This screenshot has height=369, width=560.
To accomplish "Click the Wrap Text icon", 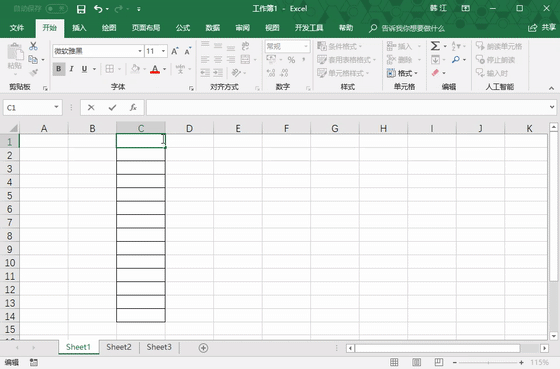I will pos(245,46).
